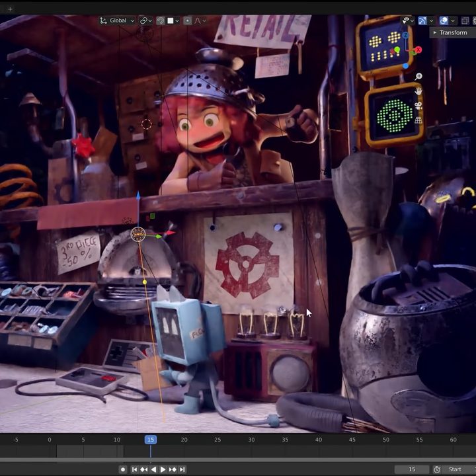Viewport: 476px width, 476px height.
Task: Click the current frame field showing 15
Action: pos(412,469)
